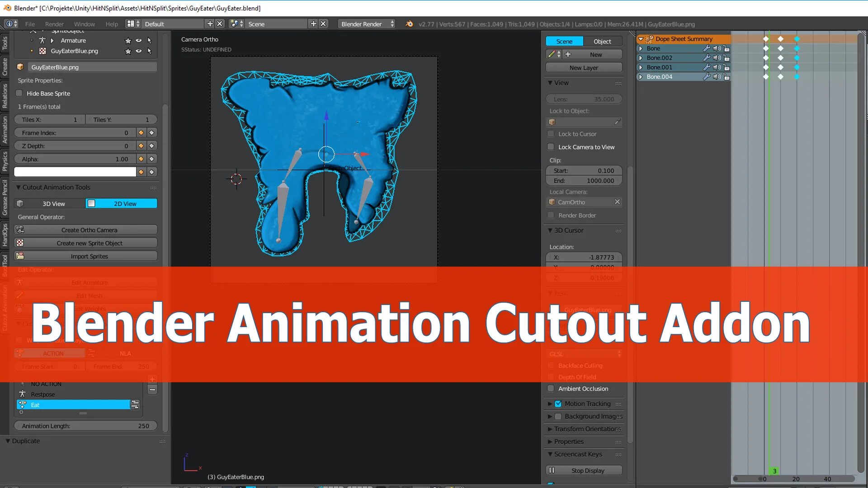Mute the Bone.002 channel with its speaker icon

click(717, 58)
